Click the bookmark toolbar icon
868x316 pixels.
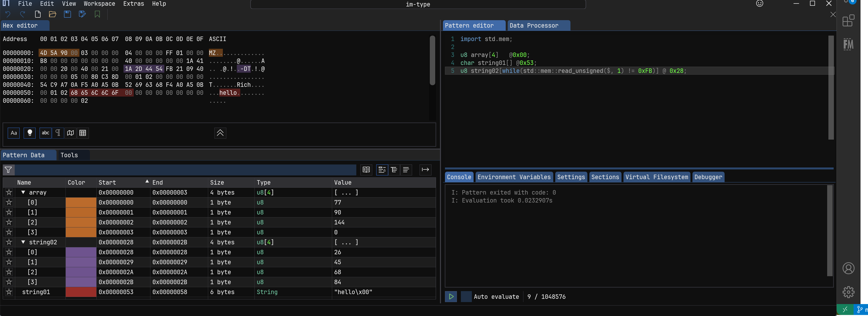click(x=97, y=14)
